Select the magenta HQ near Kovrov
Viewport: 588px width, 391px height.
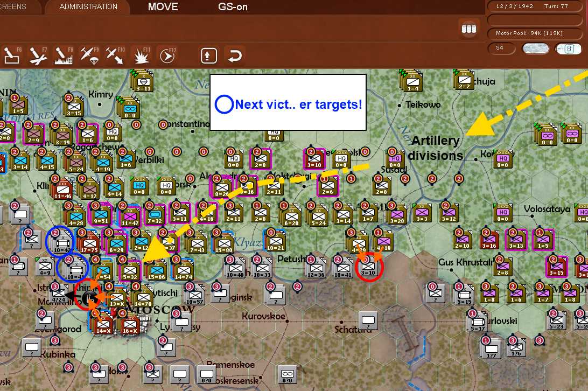click(x=502, y=159)
